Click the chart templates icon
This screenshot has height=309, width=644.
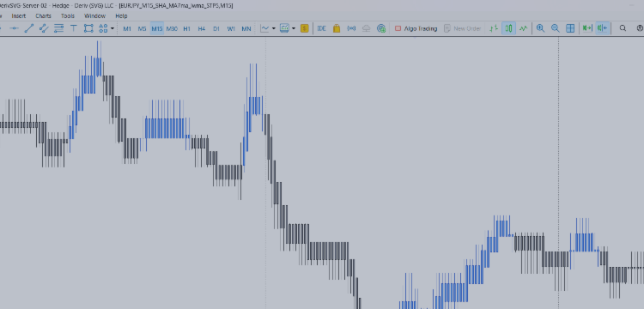(x=284, y=28)
